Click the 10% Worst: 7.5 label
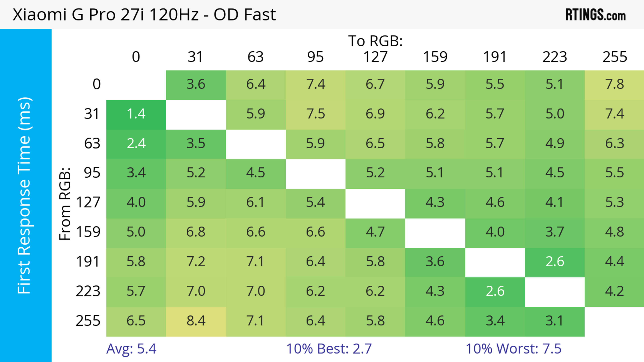The width and height of the screenshot is (644, 362). click(x=514, y=349)
